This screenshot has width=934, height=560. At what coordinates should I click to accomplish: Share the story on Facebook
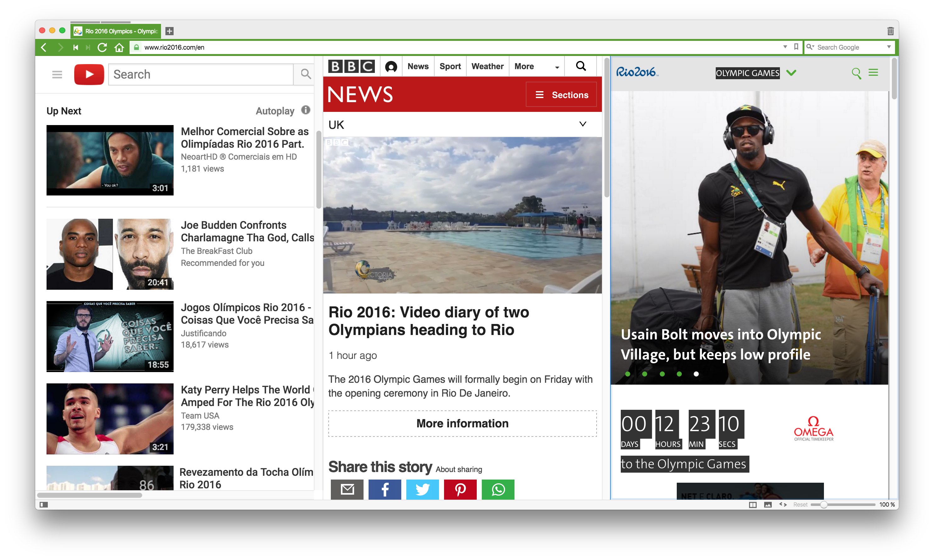(385, 489)
